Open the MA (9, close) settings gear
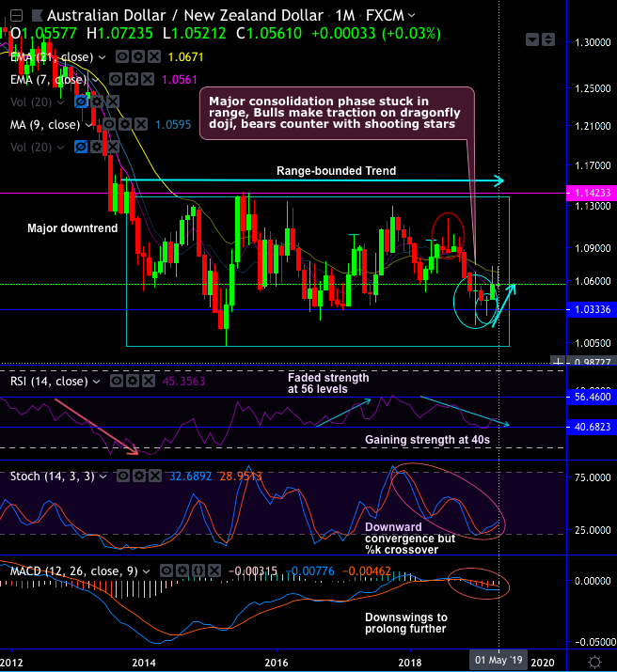The image size is (617, 672). pyautogui.click(x=125, y=124)
